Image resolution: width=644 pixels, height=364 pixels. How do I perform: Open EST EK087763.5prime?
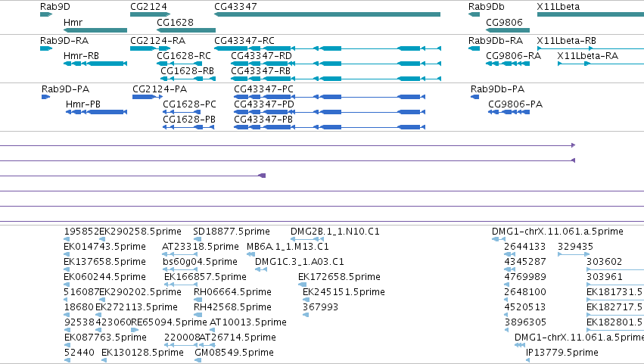[x=105, y=338]
